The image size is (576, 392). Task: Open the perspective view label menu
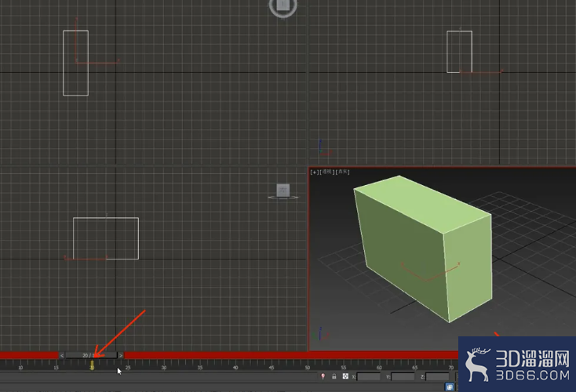(x=327, y=172)
